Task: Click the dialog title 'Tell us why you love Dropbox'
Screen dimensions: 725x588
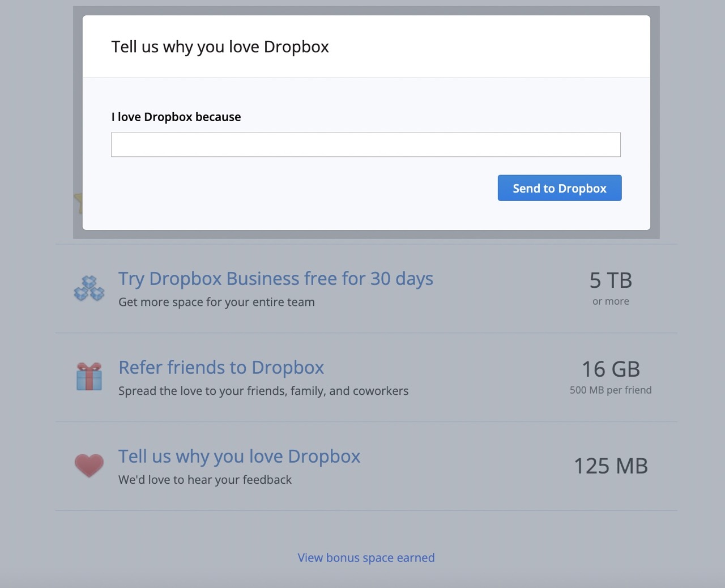Action: coord(220,47)
